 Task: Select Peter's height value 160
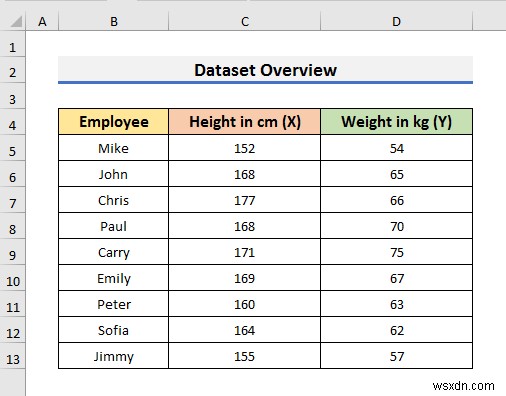click(x=245, y=304)
